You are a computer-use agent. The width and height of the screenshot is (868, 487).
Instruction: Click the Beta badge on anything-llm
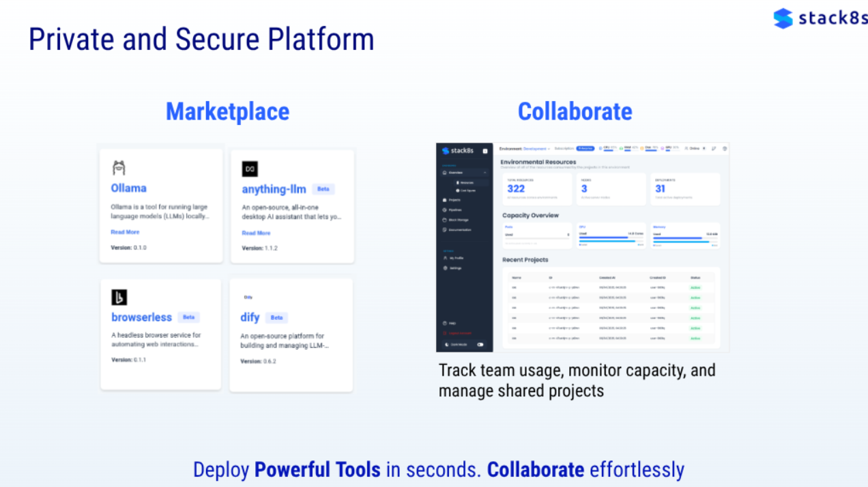pos(323,189)
